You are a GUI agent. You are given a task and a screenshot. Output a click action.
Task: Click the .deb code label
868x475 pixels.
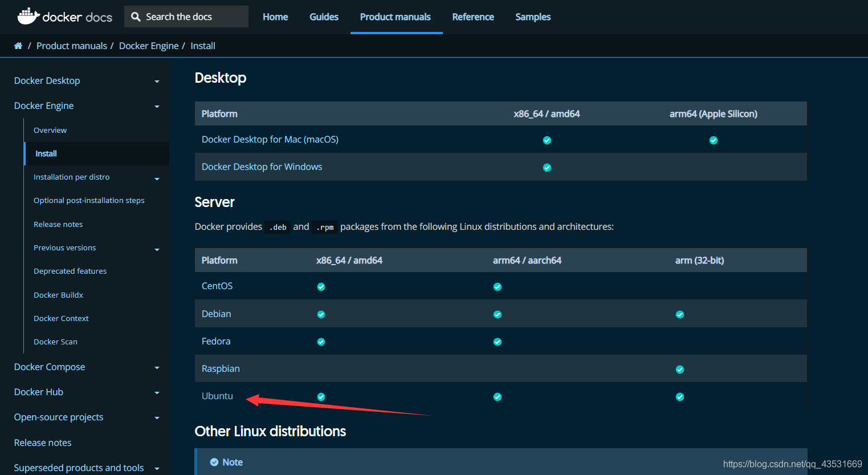click(x=278, y=227)
